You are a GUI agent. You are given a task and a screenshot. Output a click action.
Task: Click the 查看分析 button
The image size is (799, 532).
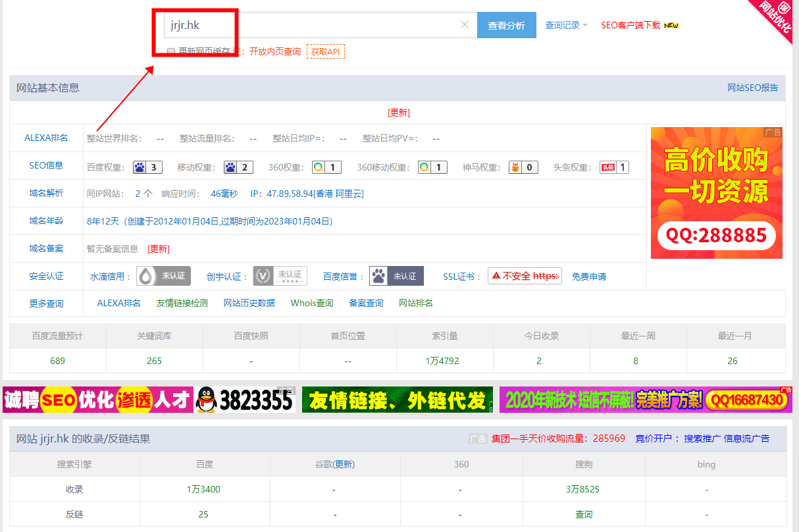tap(506, 25)
